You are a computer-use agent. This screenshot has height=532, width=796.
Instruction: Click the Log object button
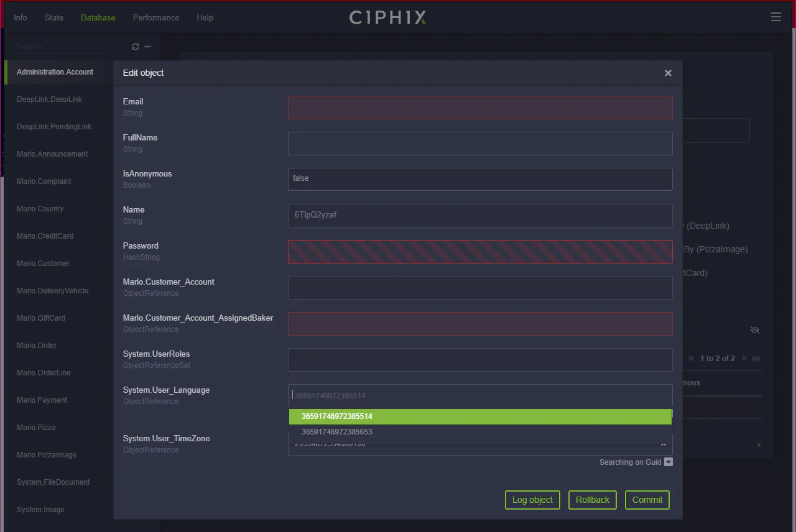pos(532,500)
